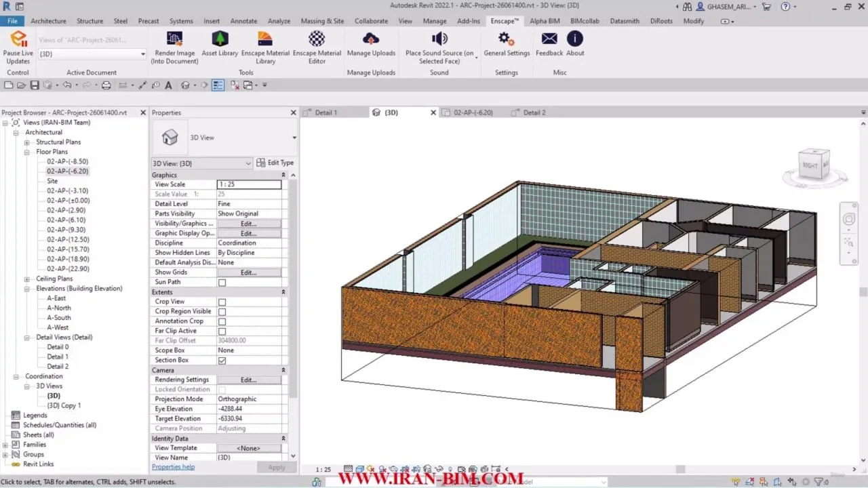Expand Structural Plans in Project Browser
The width and height of the screenshot is (868, 488).
(x=27, y=142)
